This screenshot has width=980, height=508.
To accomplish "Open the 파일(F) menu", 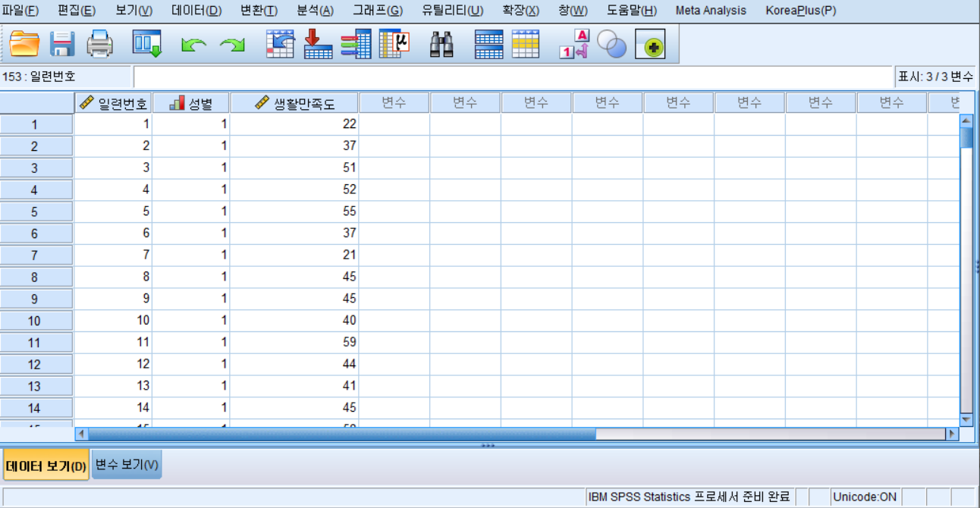I will point(20,11).
